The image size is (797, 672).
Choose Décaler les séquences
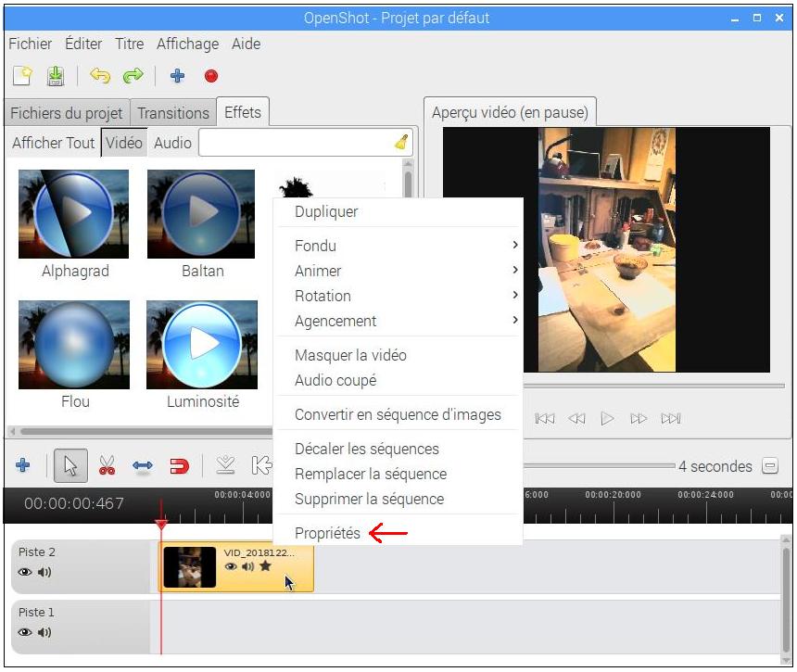pos(399,449)
